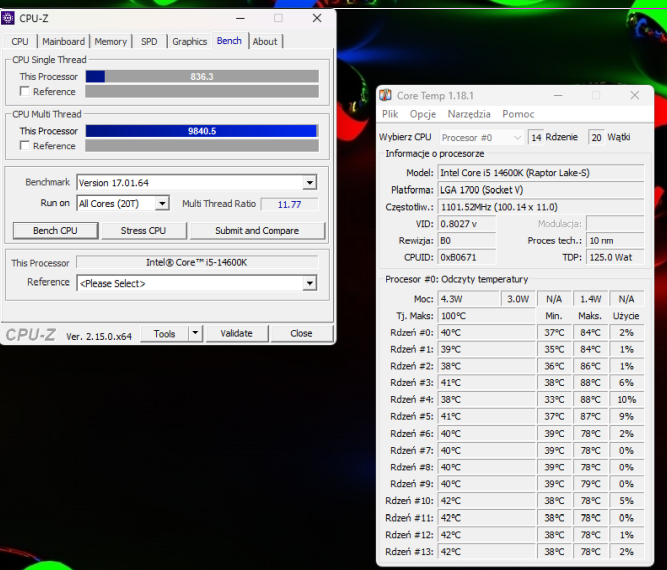
Task: Open the Reference processor Please Select dropdown
Action: pos(309,284)
